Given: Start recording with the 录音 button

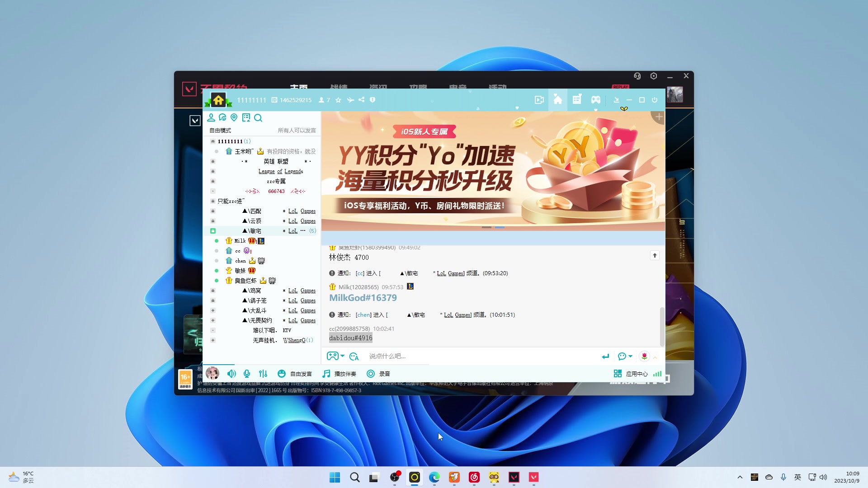Looking at the screenshot, I should click(378, 374).
